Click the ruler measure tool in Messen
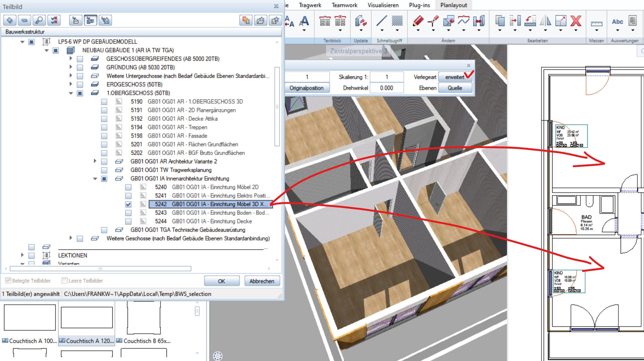Image resolution: width=644 pixels, height=361 pixels. click(x=597, y=23)
